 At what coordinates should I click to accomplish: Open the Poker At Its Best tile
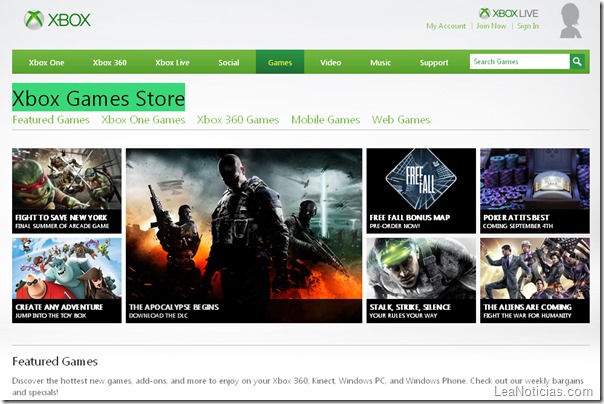(535, 191)
